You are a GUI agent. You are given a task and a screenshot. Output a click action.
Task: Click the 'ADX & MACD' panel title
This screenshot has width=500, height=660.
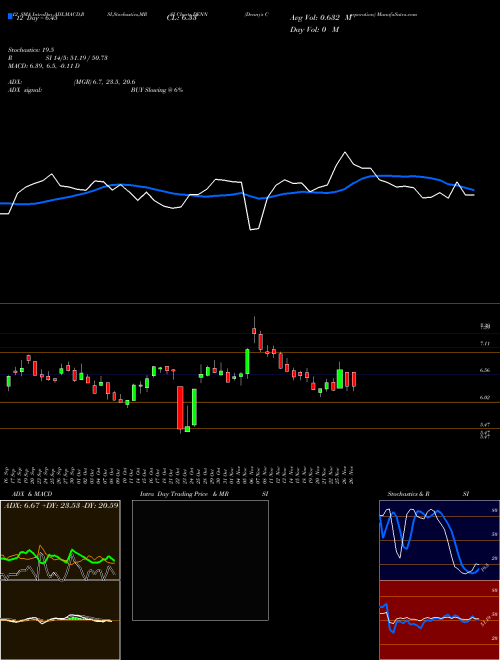[x=32, y=494]
